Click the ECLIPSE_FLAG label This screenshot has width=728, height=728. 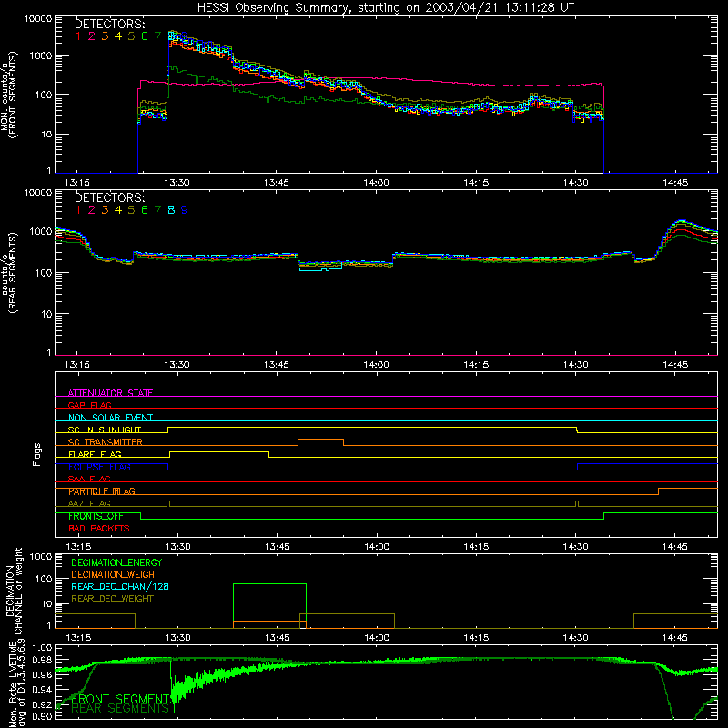[99, 467]
